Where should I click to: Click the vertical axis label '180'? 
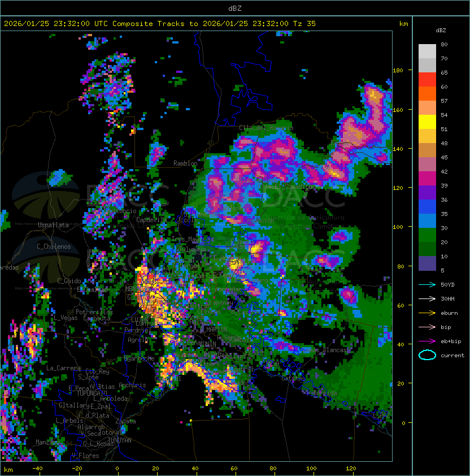pos(398,71)
